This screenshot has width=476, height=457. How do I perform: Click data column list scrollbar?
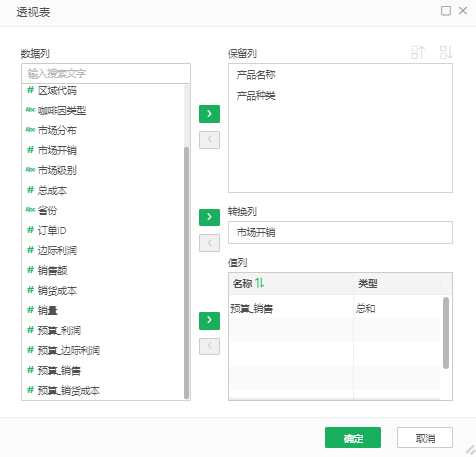point(187,273)
